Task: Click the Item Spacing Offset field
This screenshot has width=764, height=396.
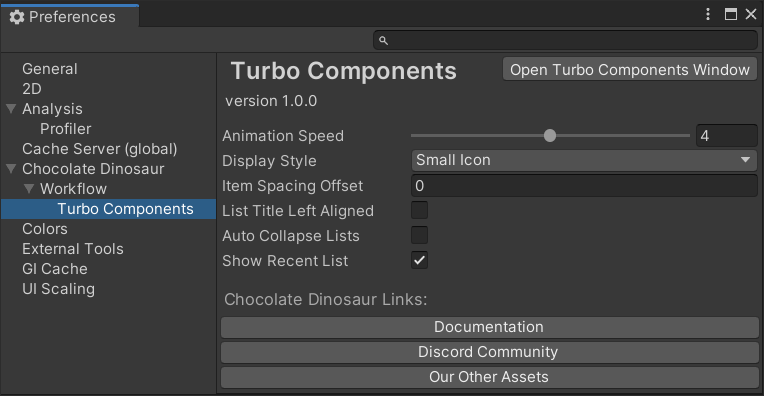Action: coord(584,186)
